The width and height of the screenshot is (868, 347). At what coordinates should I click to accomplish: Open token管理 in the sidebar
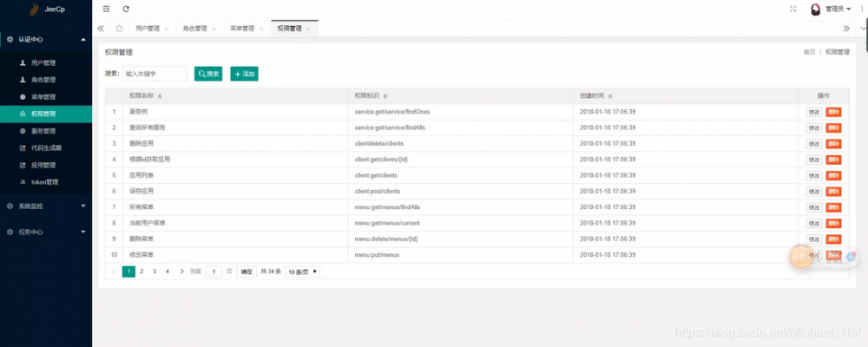point(46,182)
